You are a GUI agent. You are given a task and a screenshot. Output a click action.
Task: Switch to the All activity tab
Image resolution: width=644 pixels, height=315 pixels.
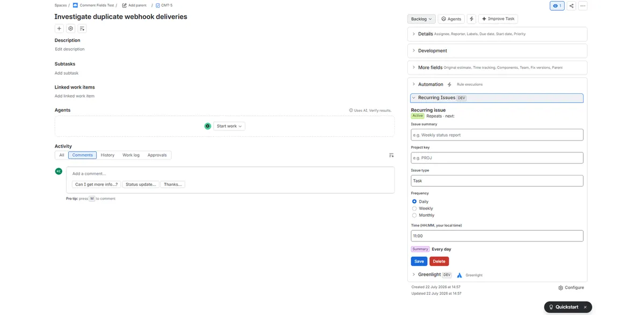62,155
